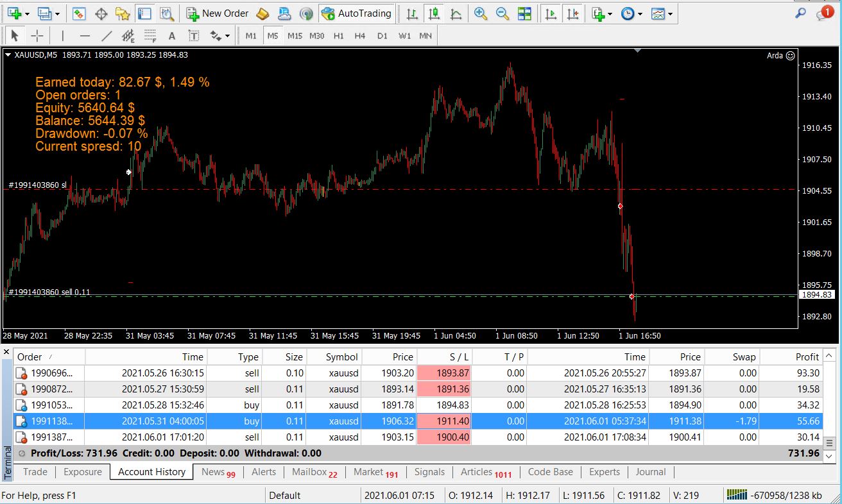Select the vertical line drawing tool
Screen dimensions: 842x504
point(62,36)
